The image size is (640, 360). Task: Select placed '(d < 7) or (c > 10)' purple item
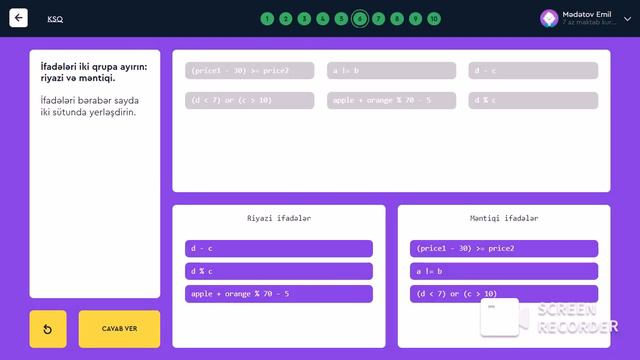[504, 294]
